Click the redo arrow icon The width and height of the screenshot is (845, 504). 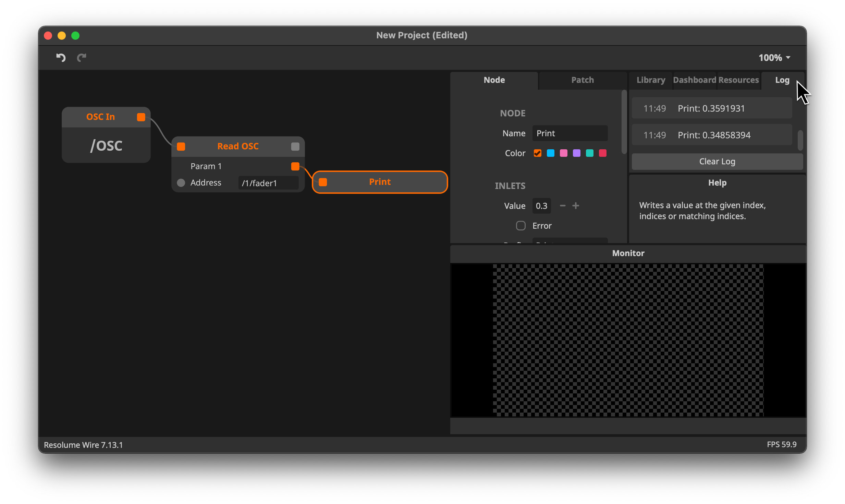(x=82, y=58)
